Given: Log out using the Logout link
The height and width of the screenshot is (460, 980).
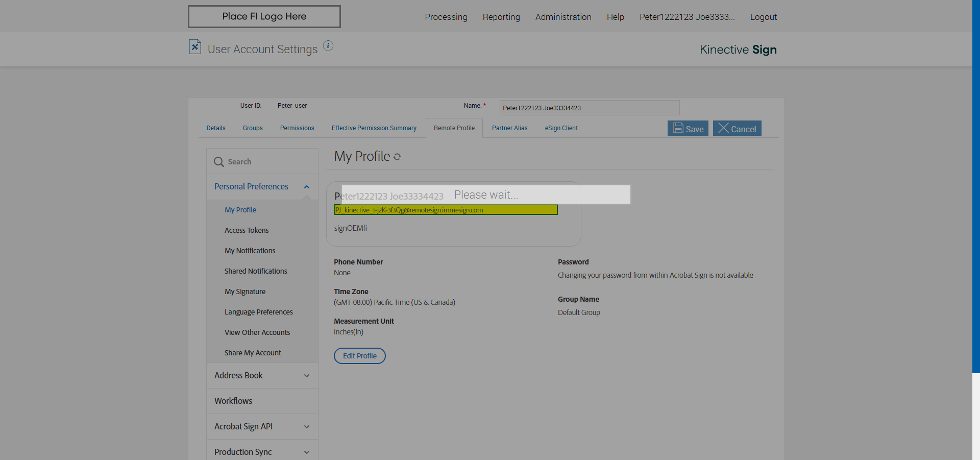Looking at the screenshot, I should (x=764, y=17).
